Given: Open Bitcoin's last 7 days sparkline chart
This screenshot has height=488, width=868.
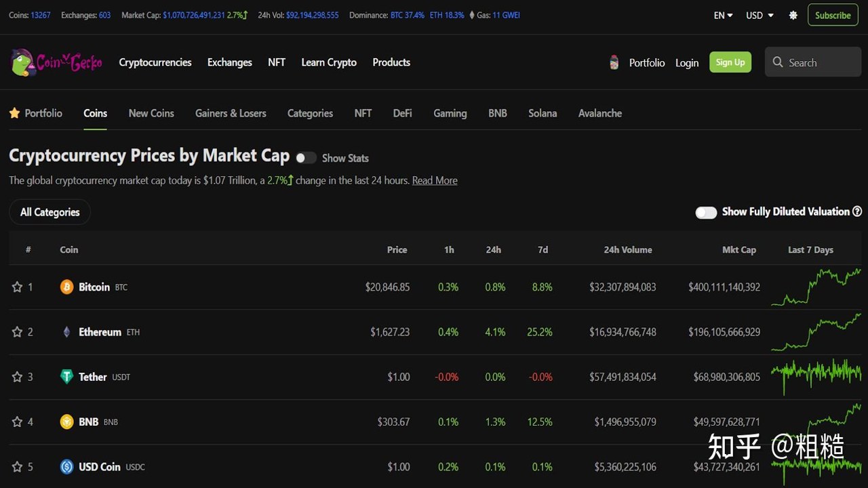Looking at the screenshot, I should (x=816, y=287).
